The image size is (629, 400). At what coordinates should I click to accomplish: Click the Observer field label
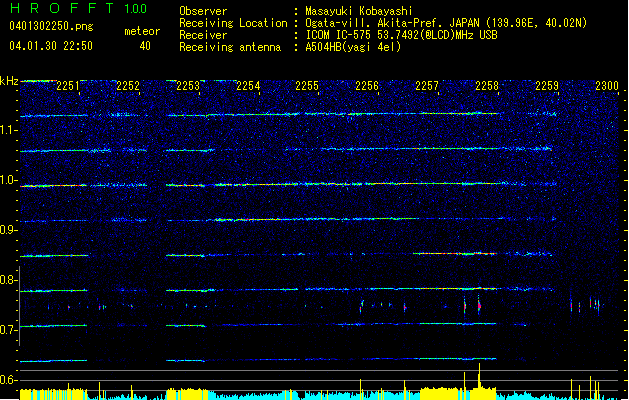(203, 11)
